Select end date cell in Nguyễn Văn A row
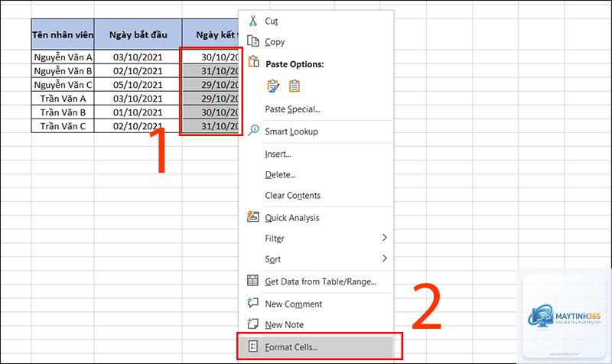 pyautogui.click(x=211, y=57)
